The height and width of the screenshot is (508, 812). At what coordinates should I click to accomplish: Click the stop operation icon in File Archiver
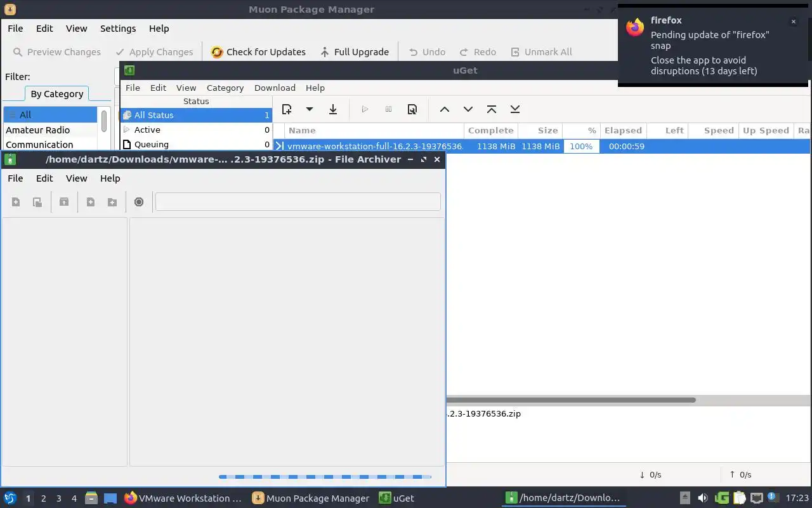click(x=139, y=202)
